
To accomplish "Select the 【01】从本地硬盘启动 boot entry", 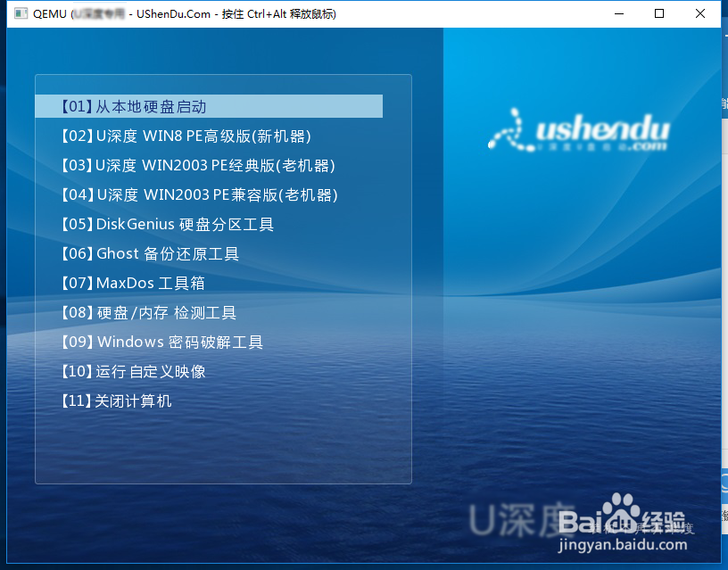I will click(x=209, y=106).
